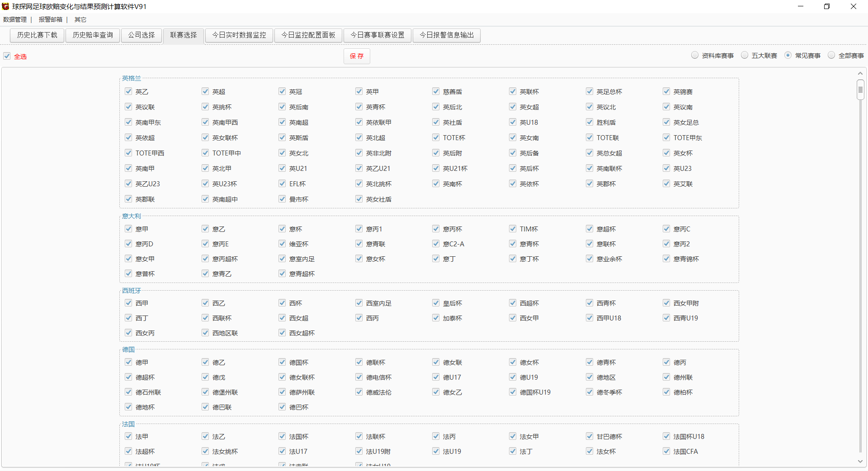Toggle the 法U19附 checkbox
This screenshot has width=868, height=471.
(x=359, y=451)
